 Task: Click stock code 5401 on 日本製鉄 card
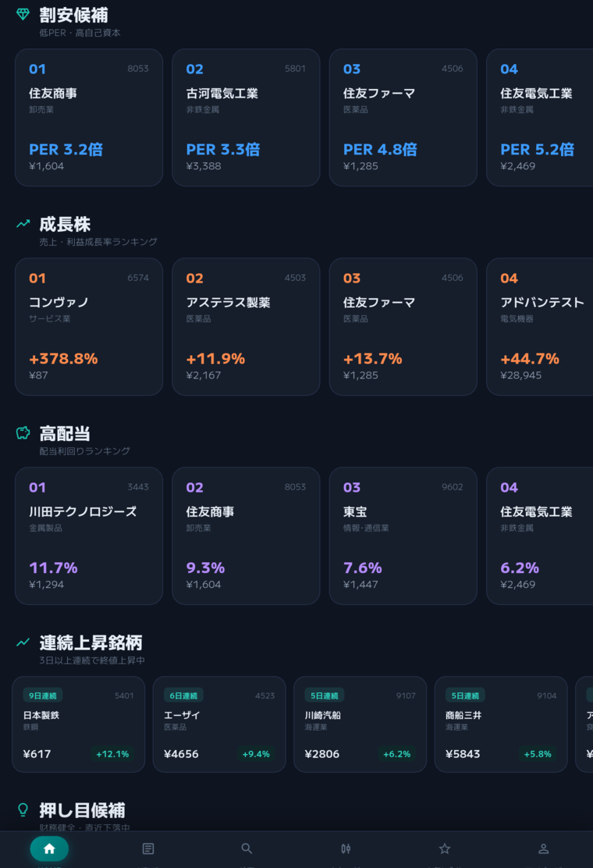pos(124,695)
